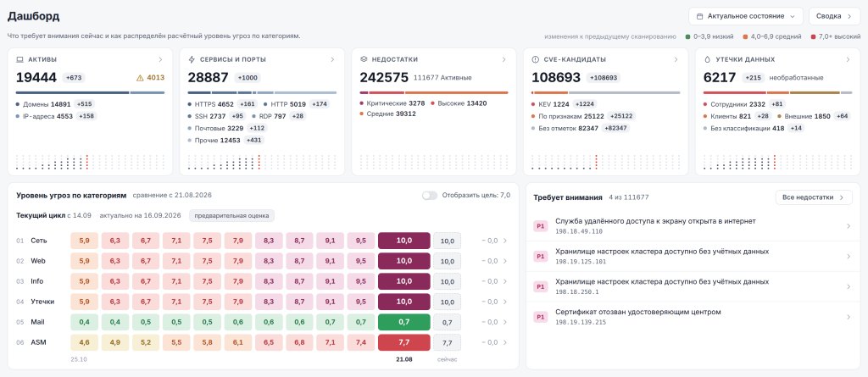Click the предварительная оценка badge

[x=232, y=215]
